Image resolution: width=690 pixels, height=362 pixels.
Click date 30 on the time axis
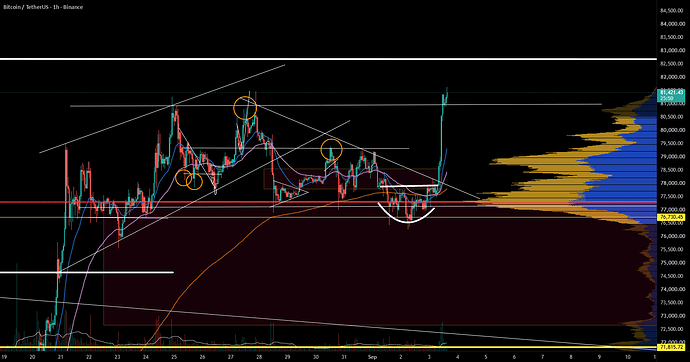click(316, 357)
